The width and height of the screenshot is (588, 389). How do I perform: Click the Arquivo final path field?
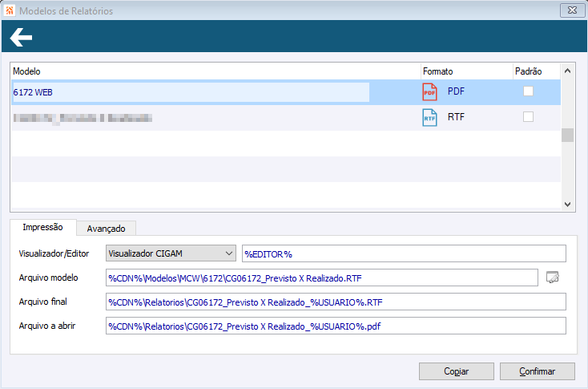336,302
